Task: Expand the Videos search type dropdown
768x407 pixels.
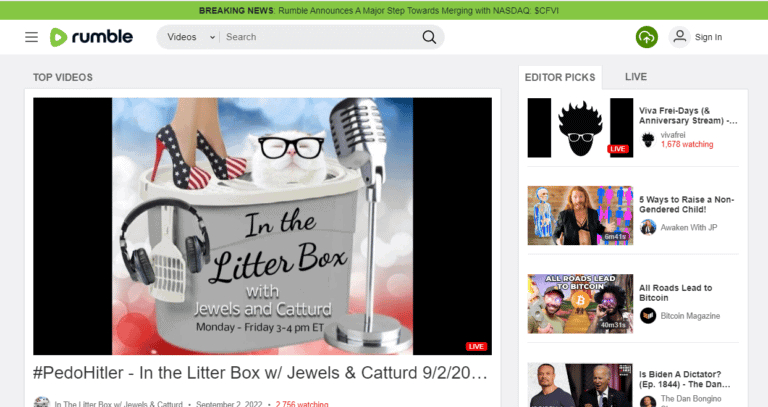Action: 191,37
